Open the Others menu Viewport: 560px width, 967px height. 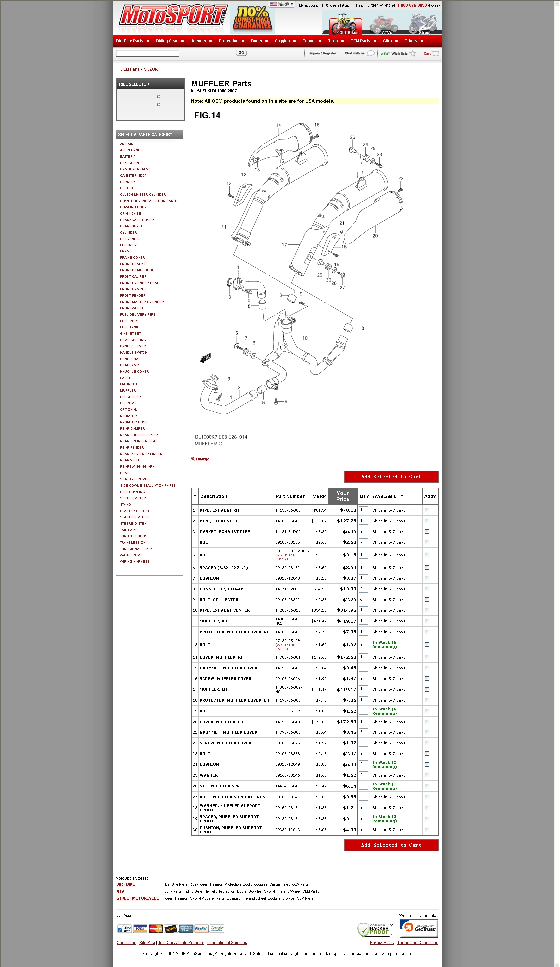(x=411, y=41)
